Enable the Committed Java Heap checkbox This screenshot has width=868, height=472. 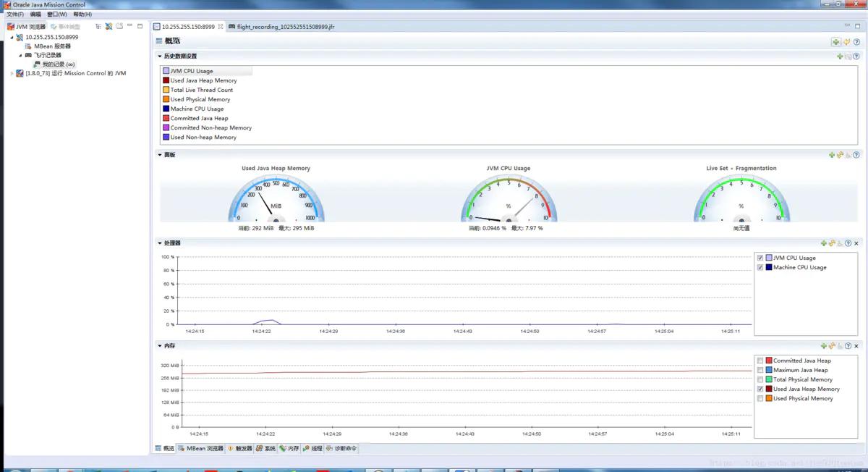click(x=759, y=361)
